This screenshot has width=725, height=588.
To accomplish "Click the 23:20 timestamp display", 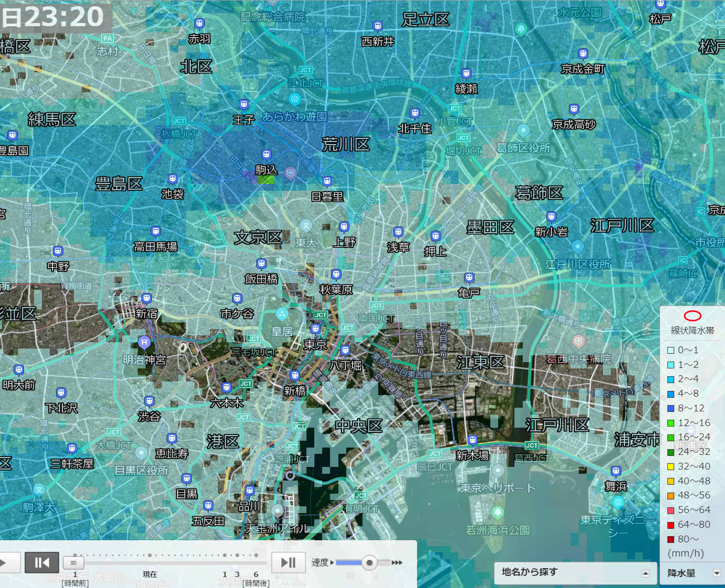I will [64, 17].
